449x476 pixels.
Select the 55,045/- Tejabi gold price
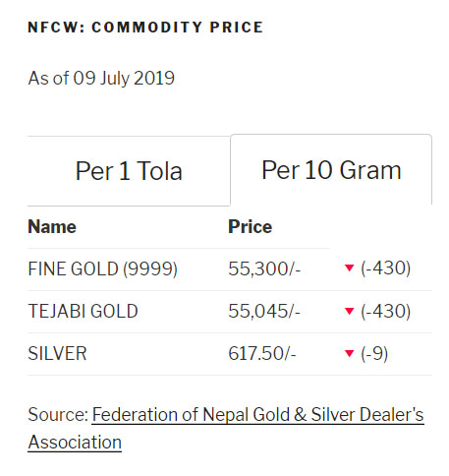[x=264, y=311]
